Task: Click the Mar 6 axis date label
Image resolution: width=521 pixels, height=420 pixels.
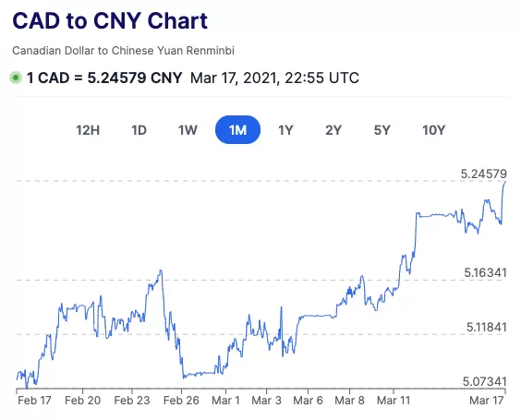Action: [308, 401]
